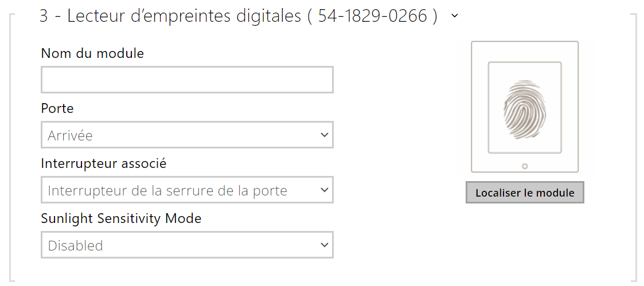The image size is (644, 286).
Task: Click the number 3 in the section heading
Action: [44, 16]
